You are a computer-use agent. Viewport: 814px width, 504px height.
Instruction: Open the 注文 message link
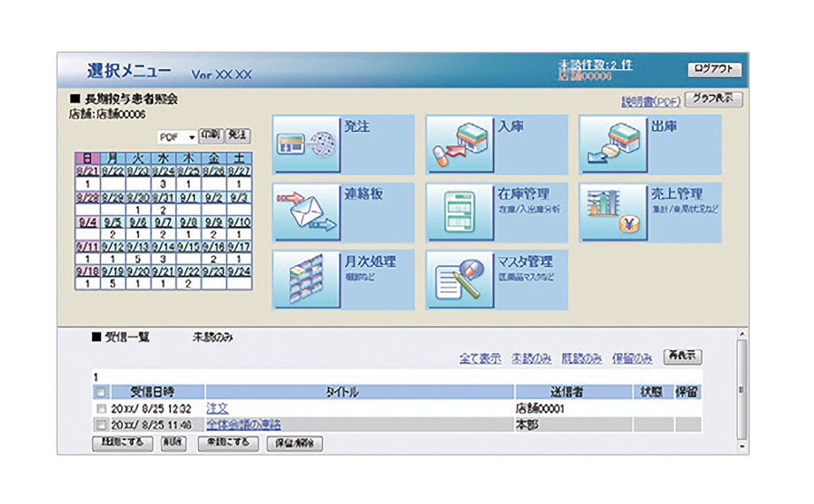point(218,409)
